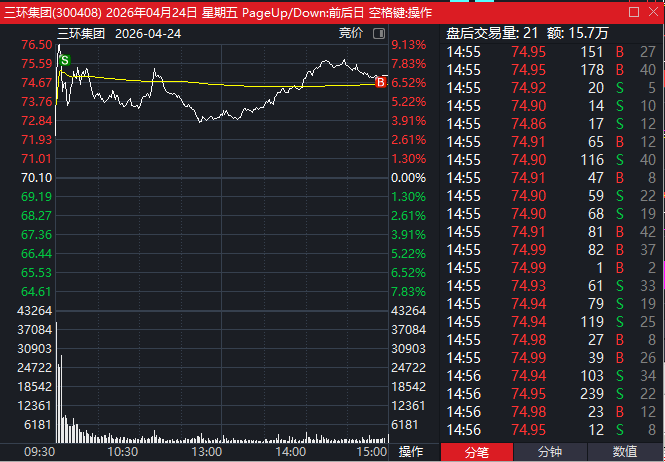Click the 0.00% baseline percent label

pos(408,178)
